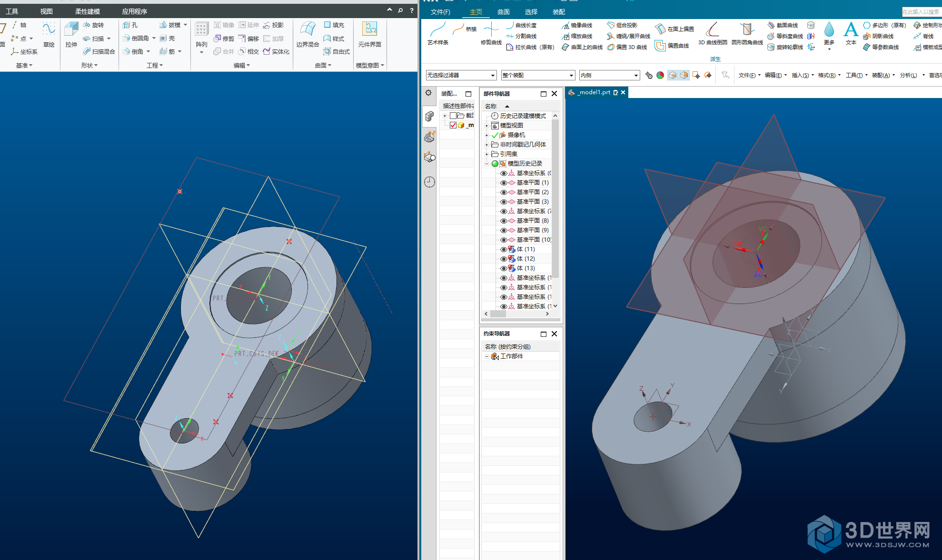Uncheck the _m part checkbox in assembly navigator
This screenshot has width=942, height=560.
point(453,125)
